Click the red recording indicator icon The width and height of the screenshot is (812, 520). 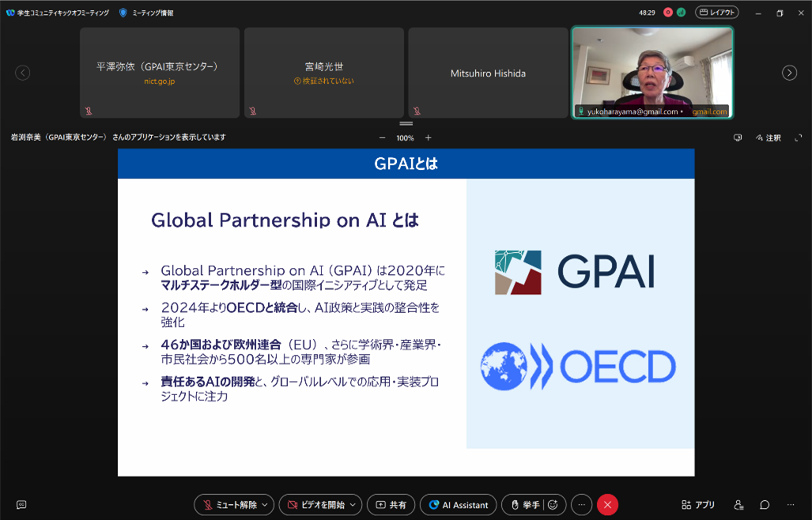click(668, 13)
